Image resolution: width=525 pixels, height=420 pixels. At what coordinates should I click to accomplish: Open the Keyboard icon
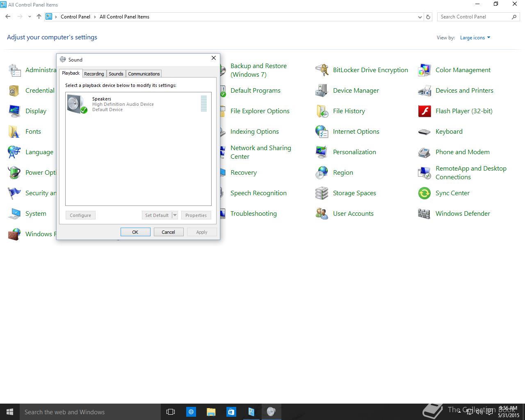(x=424, y=132)
